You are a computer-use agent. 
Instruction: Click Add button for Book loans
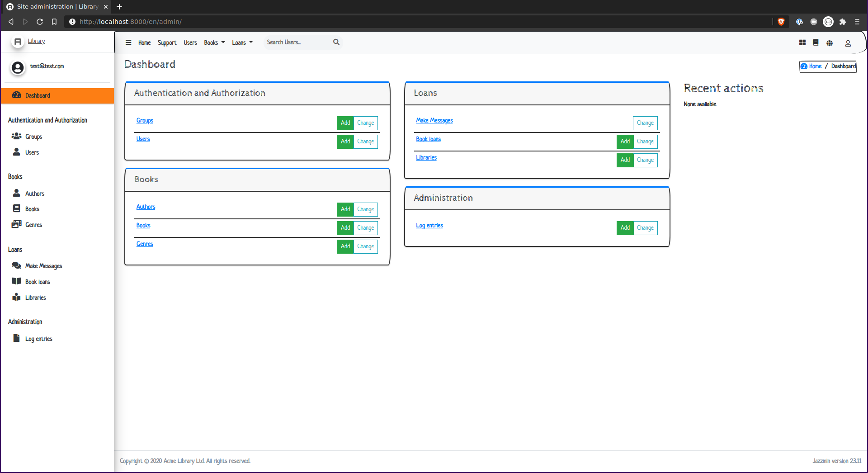[625, 142]
